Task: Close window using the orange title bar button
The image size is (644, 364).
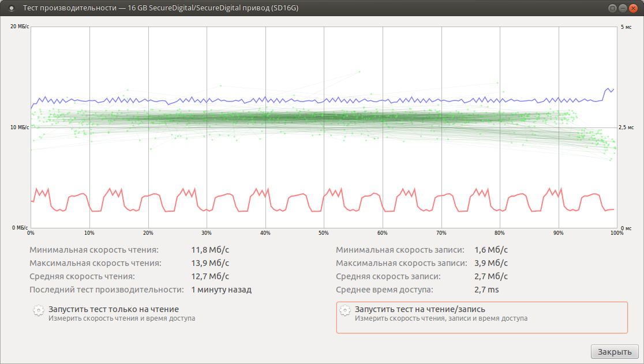Action: 633,8
